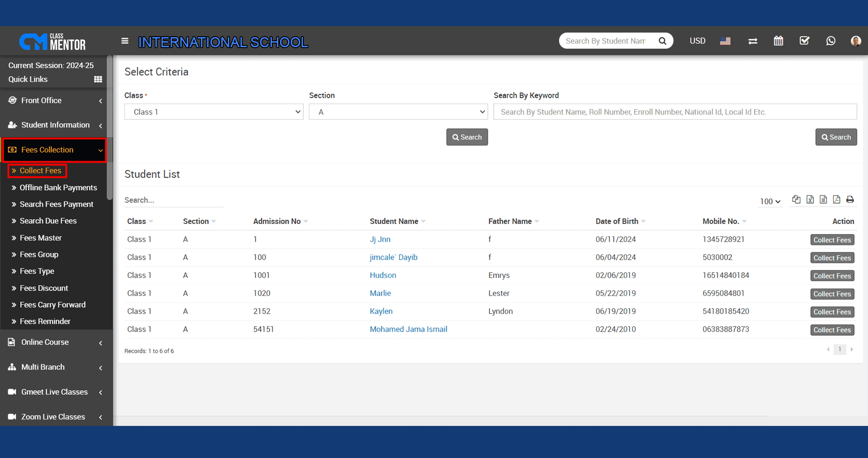Click the Zoom Live Classes camera icon

(x=12, y=417)
